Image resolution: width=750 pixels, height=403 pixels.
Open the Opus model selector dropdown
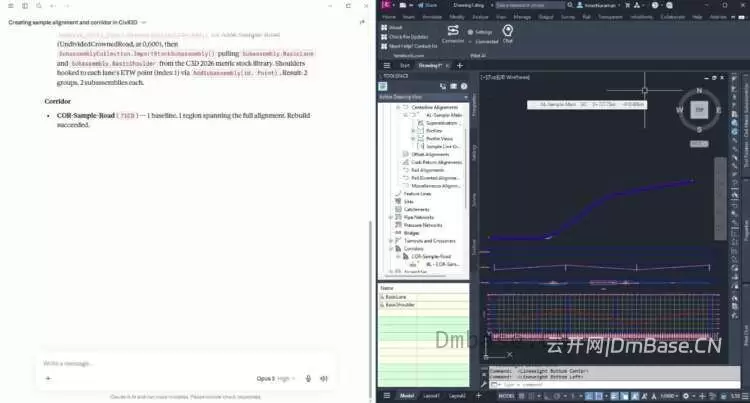[276, 378]
